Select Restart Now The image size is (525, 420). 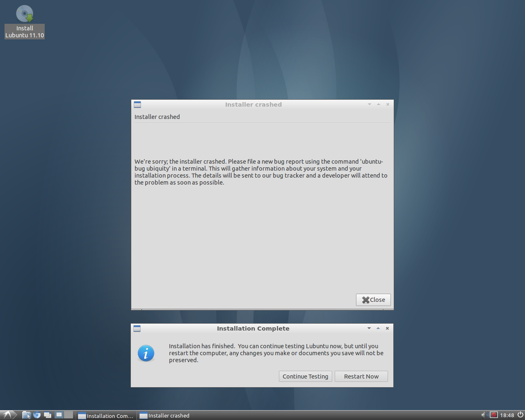pos(361,377)
